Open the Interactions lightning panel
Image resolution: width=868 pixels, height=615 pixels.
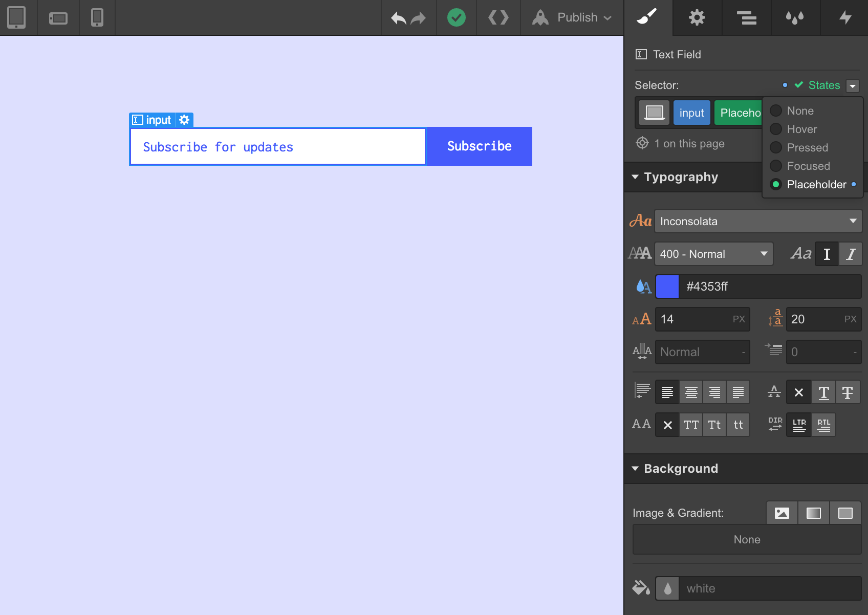[x=845, y=17]
